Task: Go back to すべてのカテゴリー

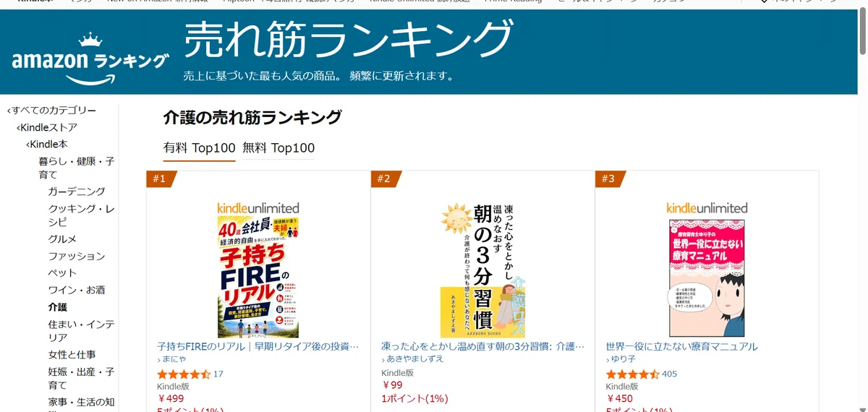Action: (x=51, y=111)
